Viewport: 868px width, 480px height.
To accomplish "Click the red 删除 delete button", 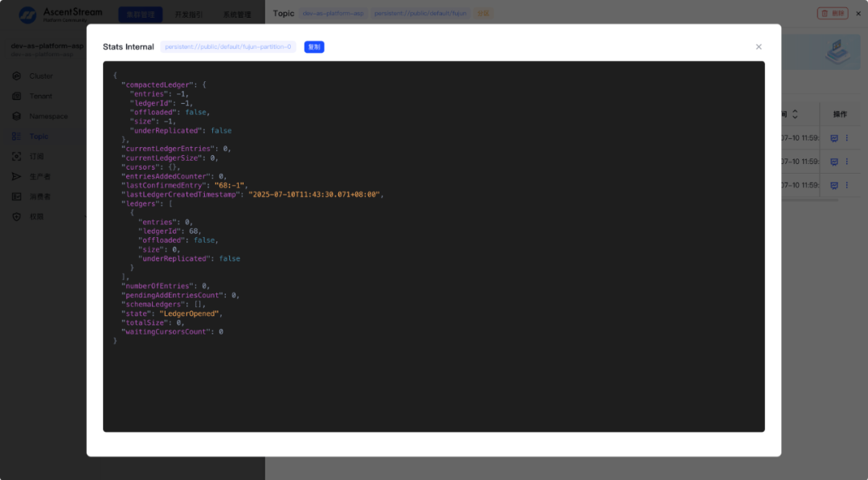I will point(832,14).
